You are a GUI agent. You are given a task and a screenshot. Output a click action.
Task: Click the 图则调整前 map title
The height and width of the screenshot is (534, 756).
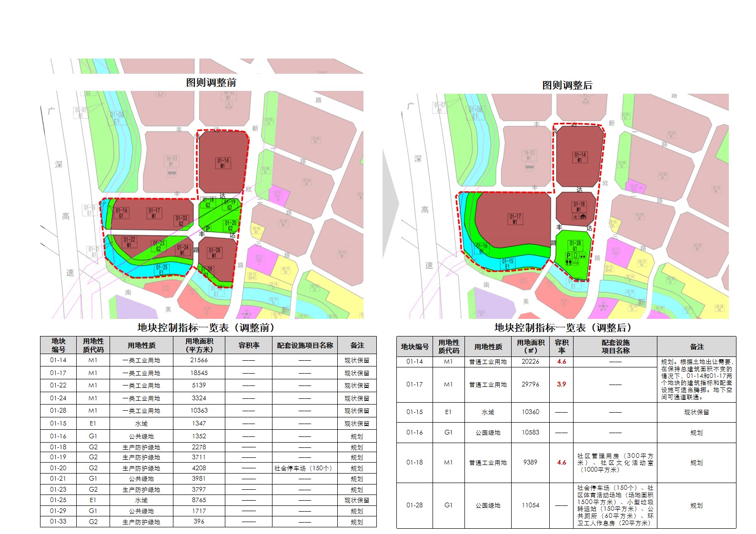pyautogui.click(x=211, y=82)
